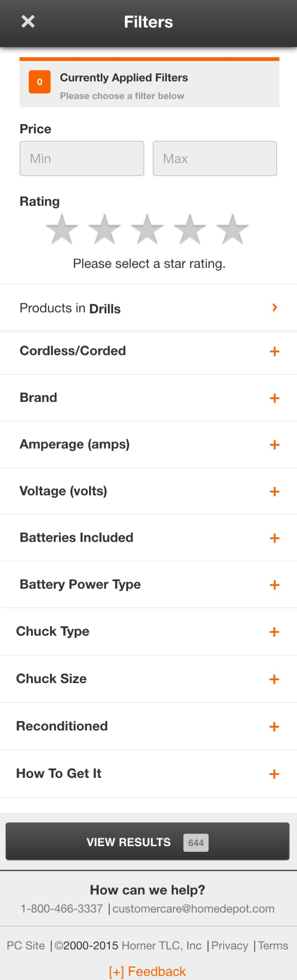Viewport: 297px width, 980px height.
Task: Expand the Brand filter with the plus icon
Action: tap(274, 398)
